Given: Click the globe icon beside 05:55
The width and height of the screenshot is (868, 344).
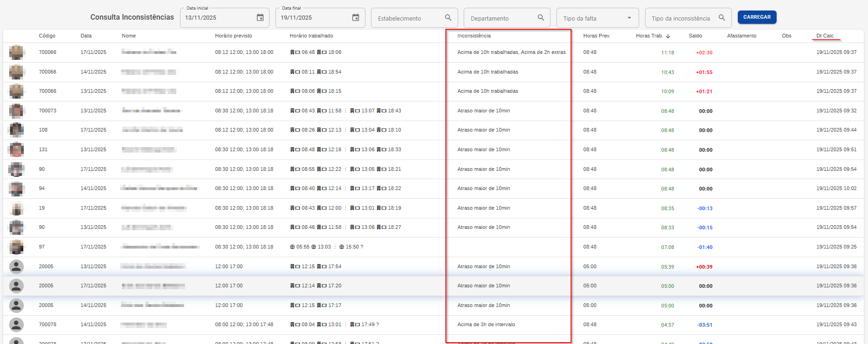Looking at the screenshot, I should pyautogui.click(x=292, y=247).
